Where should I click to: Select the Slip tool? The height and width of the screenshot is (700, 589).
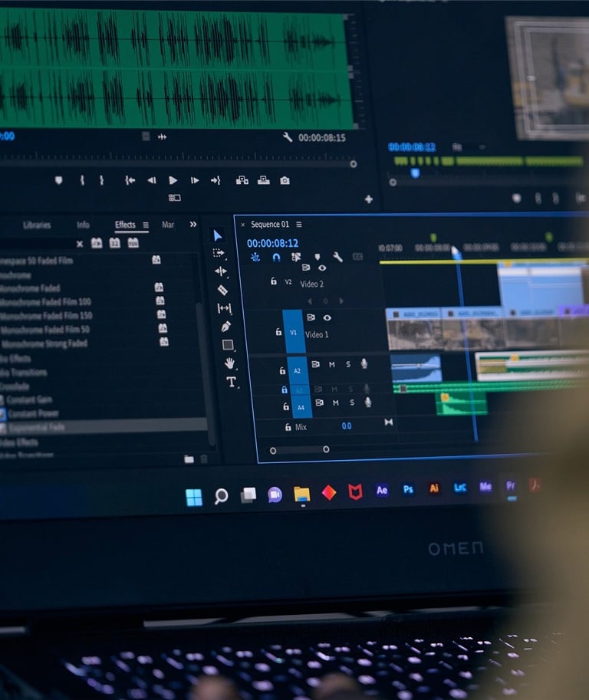224,308
